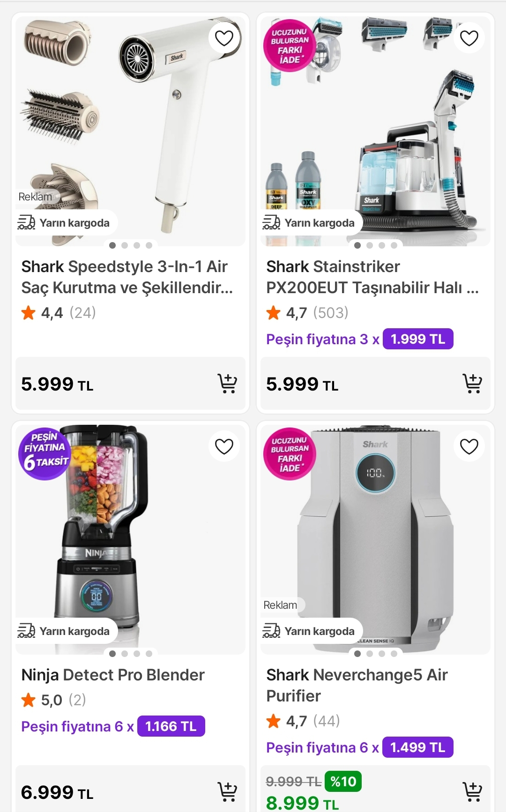Tap the 1.999 TL installment badge
The image size is (506, 812).
418,339
